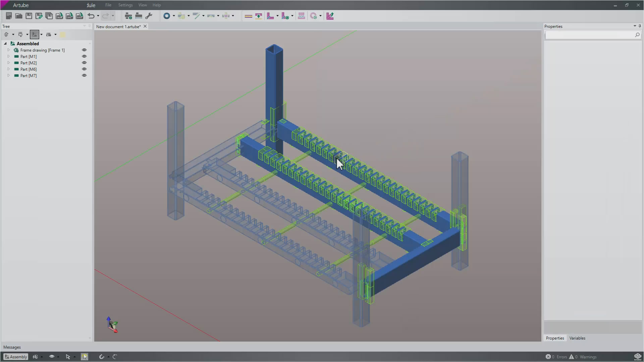Click the tree machine group icon

click(x=49, y=35)
